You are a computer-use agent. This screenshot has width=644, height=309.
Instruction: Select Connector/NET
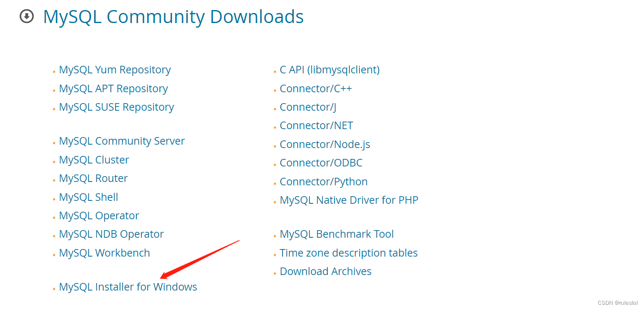(x=316, y=125)
